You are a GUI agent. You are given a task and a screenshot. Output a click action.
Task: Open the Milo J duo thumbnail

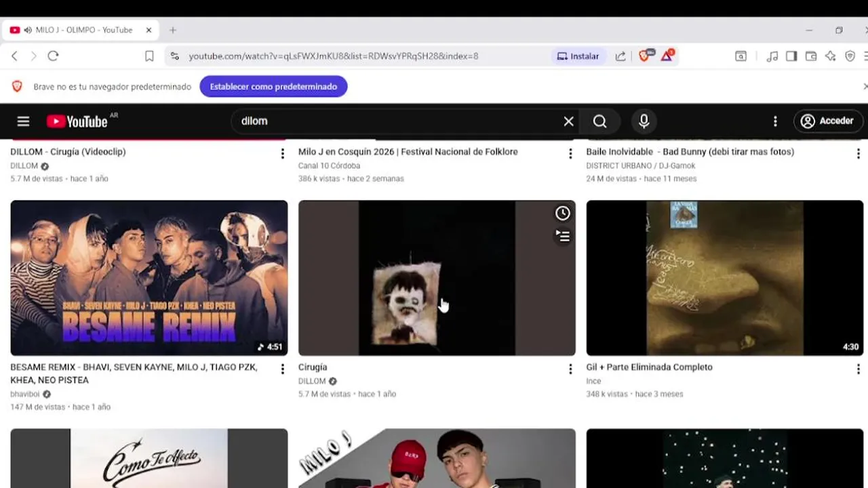437,458
